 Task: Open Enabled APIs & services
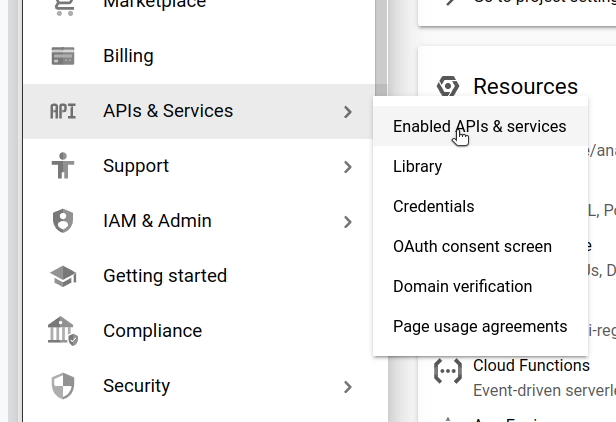pos(479,127)
